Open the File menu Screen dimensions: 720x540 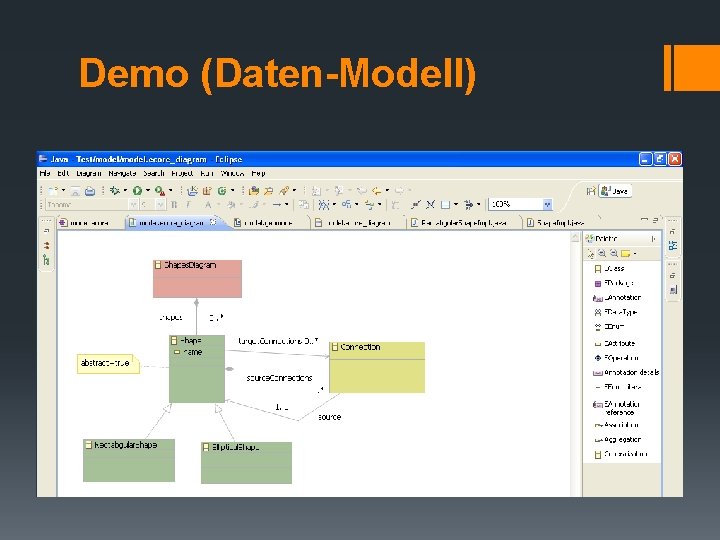(45, 174)
